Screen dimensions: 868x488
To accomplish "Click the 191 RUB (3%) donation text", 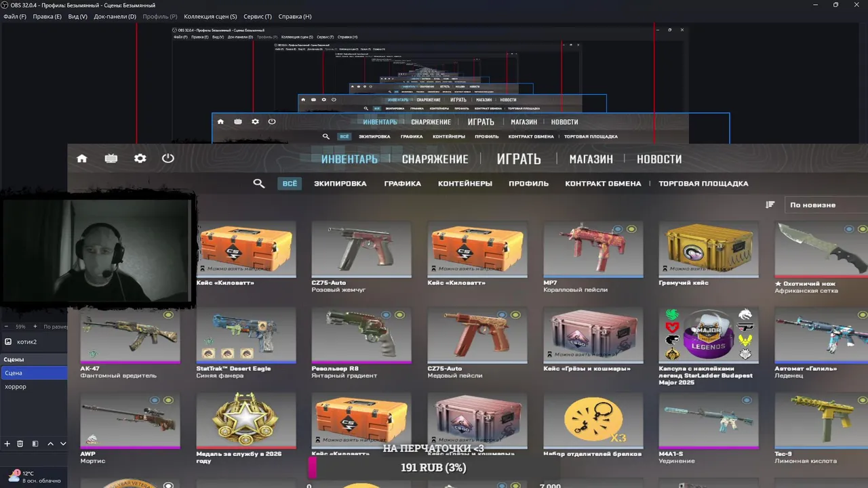I will pyautogui.click(x=433, y=468).
